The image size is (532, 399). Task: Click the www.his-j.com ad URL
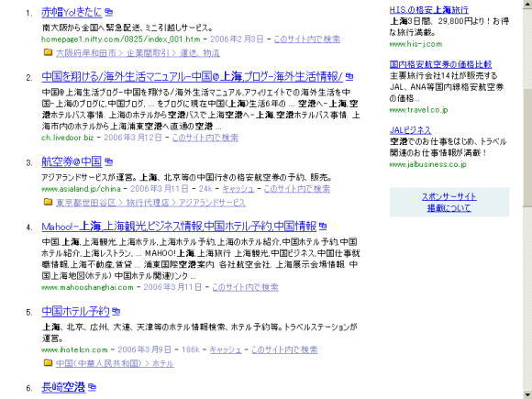click(416, 44)
